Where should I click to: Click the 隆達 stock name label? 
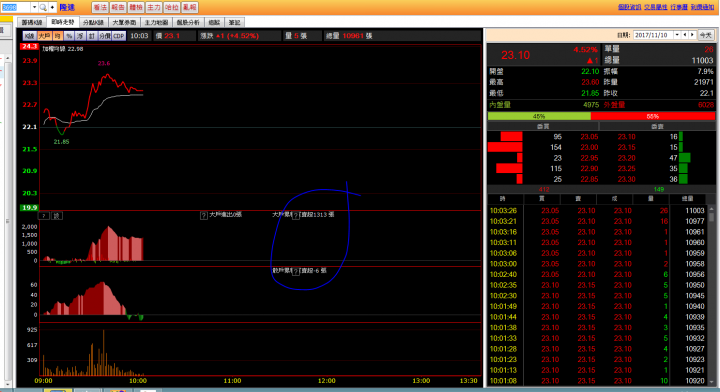67,7
